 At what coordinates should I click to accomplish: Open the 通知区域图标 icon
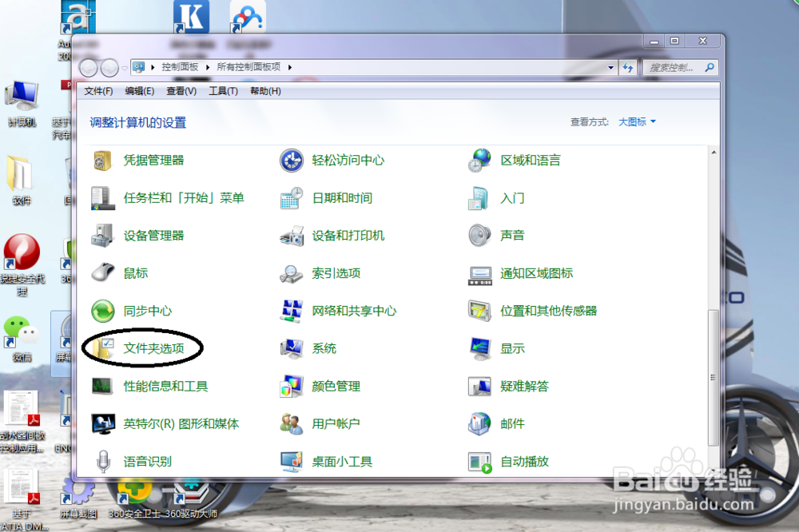click(479, 275)
